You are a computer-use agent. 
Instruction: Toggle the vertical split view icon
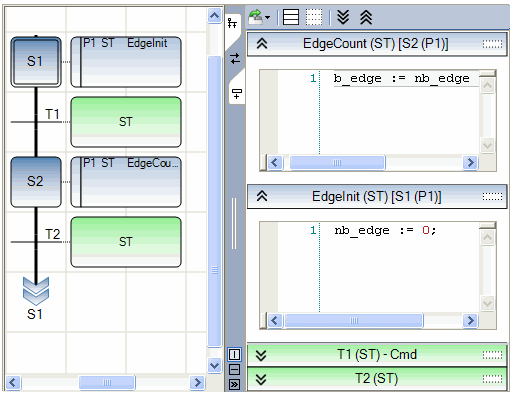[x=234, y=354]
